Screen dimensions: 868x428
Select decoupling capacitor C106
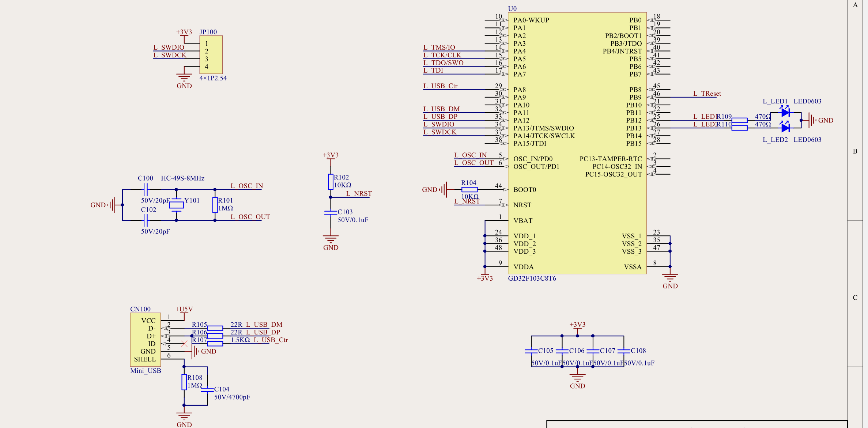point(562,351)
